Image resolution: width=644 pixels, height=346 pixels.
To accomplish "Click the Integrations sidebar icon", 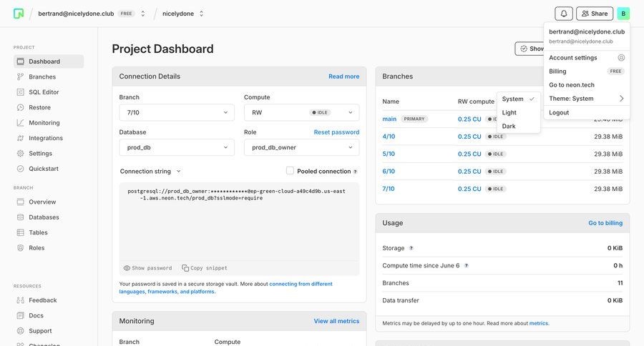I will pyautogui.click(x=21, y=138).
